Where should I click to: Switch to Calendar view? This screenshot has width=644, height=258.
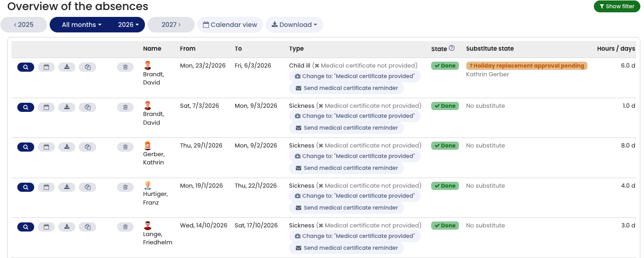coord(230,25)
